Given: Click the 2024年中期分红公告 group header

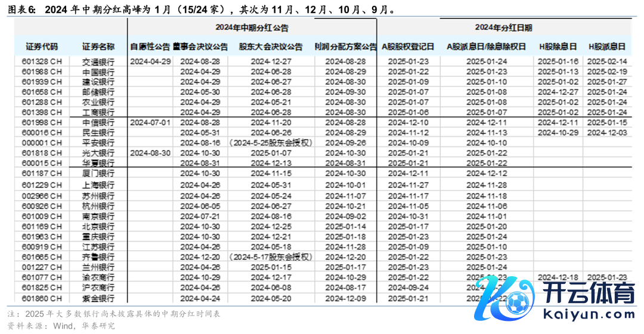Looking at the screenshot, I should (252, 28).
